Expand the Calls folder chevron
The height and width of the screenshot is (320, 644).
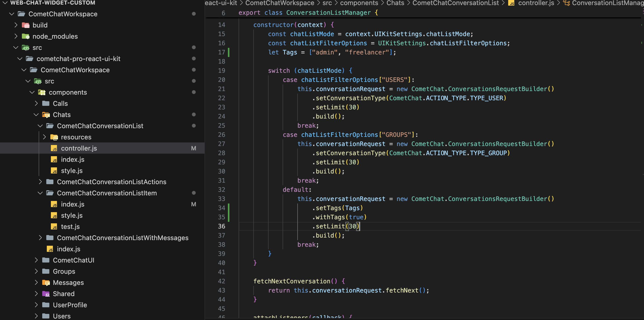[36, 104]
